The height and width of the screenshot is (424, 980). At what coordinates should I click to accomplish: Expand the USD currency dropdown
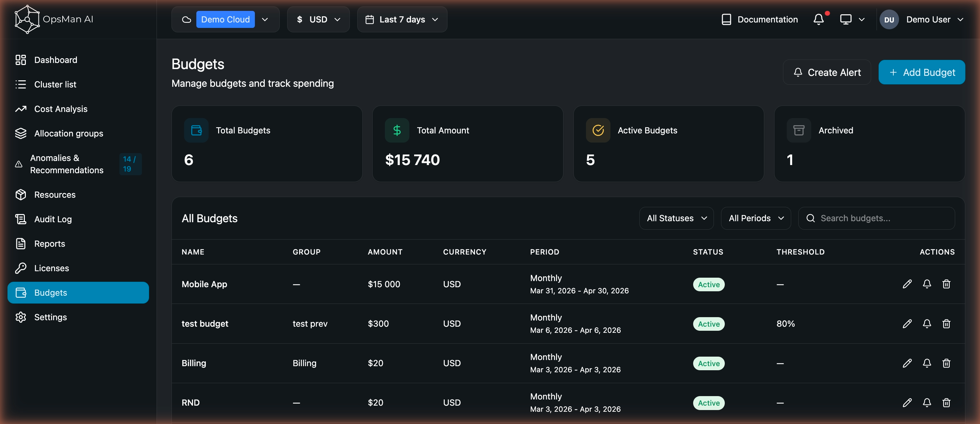(318, 19)
